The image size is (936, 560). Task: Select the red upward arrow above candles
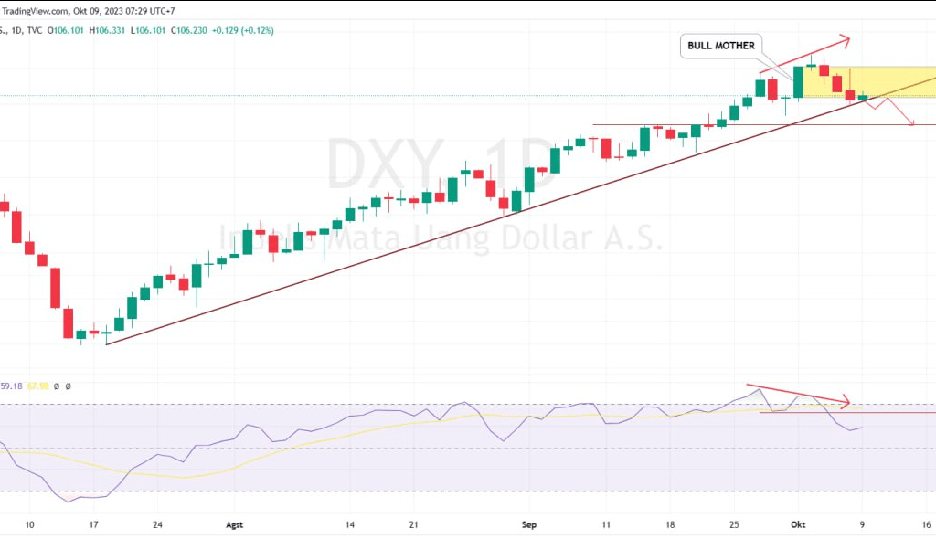pyautogui.click(x=804, y=56)
